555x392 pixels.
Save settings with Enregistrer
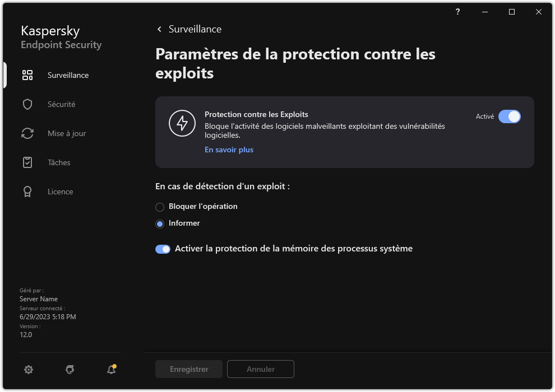point(188,369)
